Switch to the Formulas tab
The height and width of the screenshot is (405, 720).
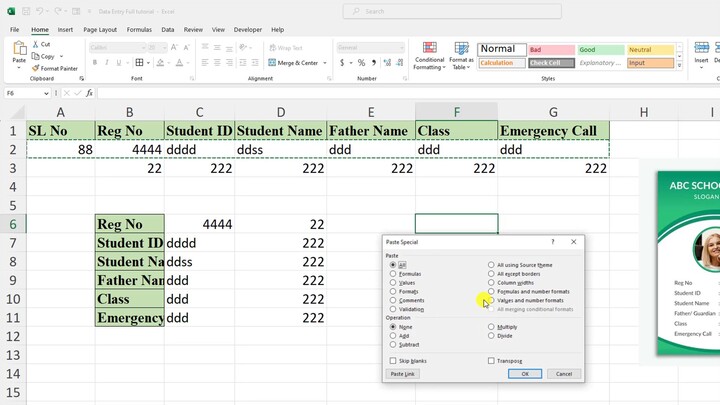(x=139, y=29)
